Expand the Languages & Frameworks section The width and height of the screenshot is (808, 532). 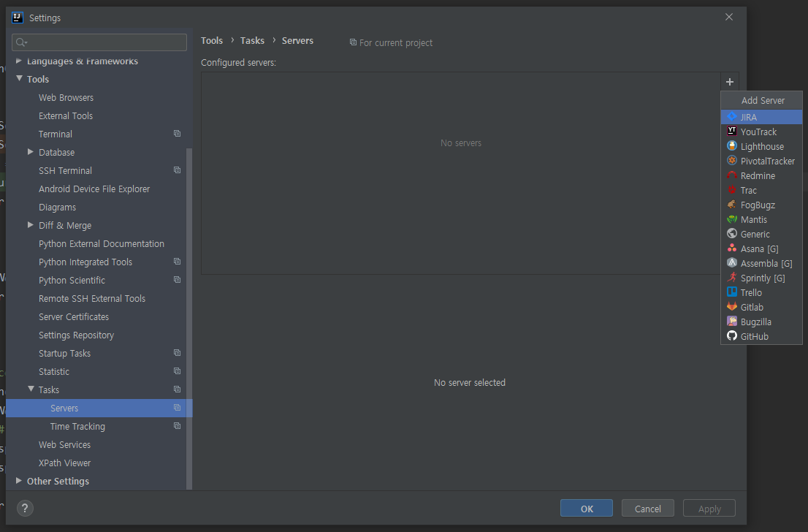18,61
